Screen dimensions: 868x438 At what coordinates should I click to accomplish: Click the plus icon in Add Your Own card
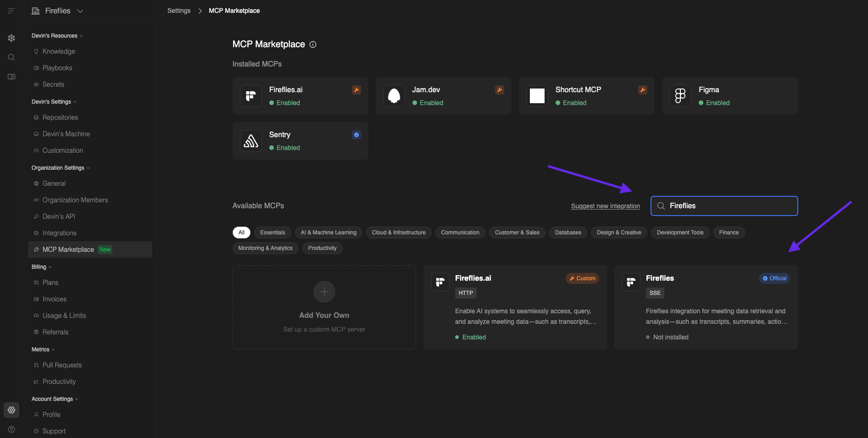click(x=324, y=292)
